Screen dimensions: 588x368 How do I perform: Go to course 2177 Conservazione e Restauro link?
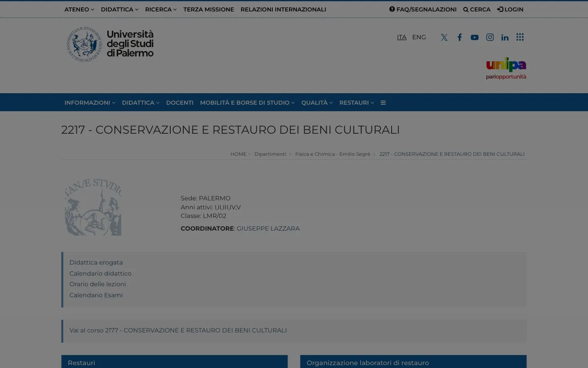(178, 330)
